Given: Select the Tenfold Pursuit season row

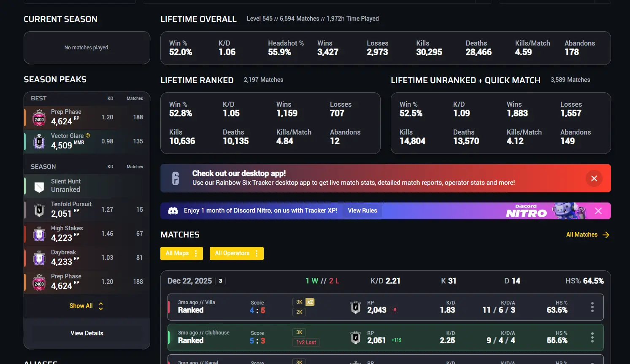Looking at the screenshot, I should coord(87,210).
